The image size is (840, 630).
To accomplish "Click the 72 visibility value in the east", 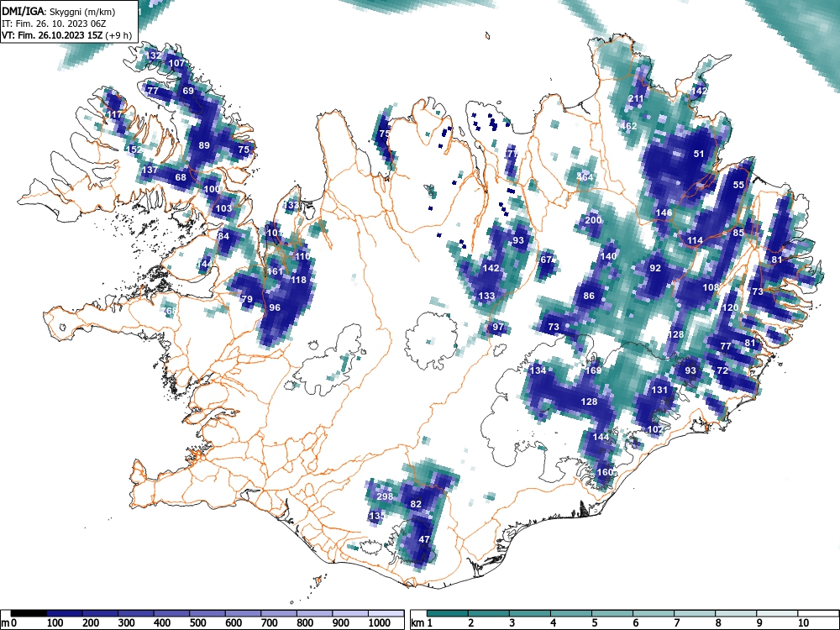I will point(722,370).
